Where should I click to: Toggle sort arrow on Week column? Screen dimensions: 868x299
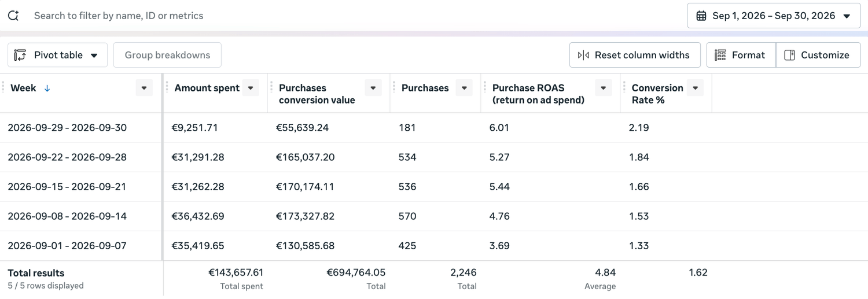(47, 88)
